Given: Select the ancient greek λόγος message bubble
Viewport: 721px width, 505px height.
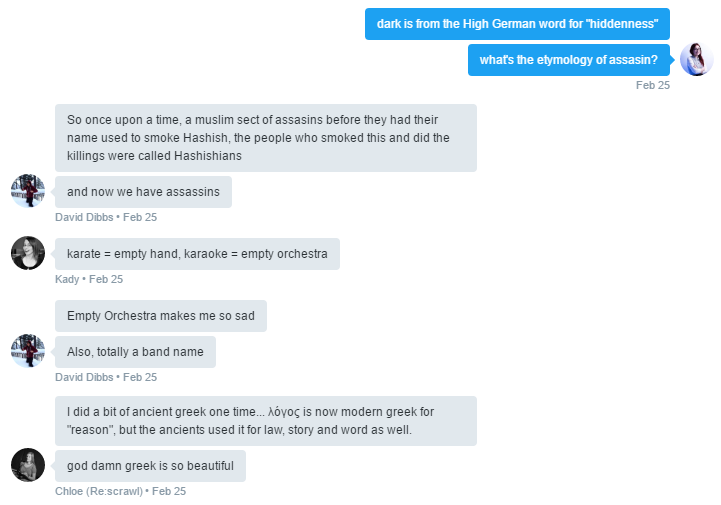Looking at the screenshot, I should click(266, 421).
